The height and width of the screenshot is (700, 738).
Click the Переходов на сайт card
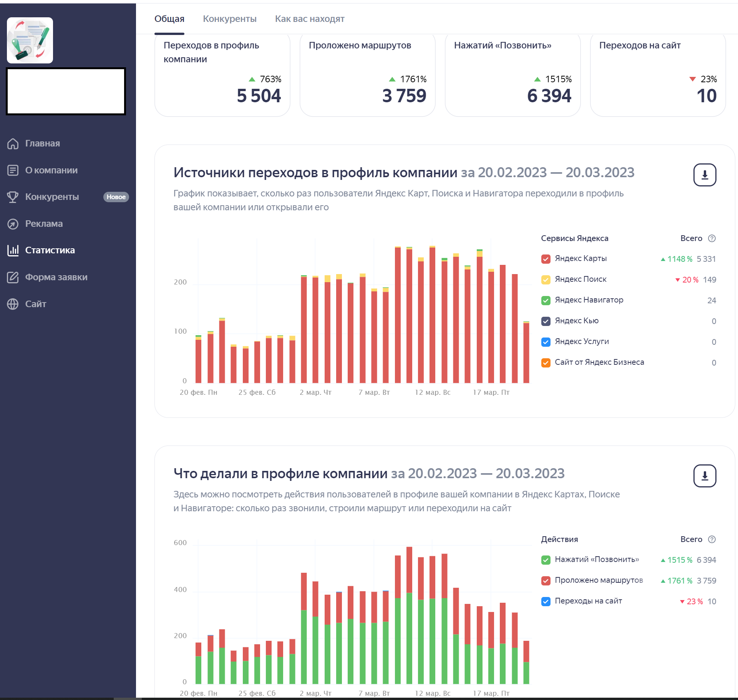click(657, 75)
